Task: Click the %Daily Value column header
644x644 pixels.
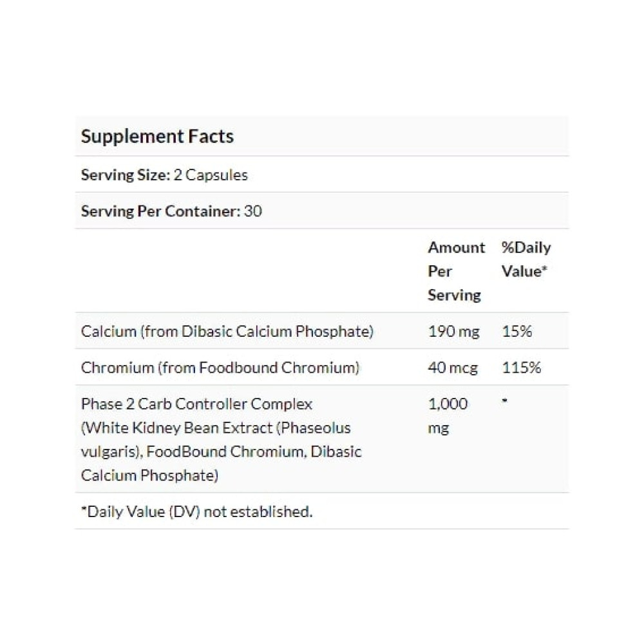Action: pyautogui.click(x=526, y=259)
